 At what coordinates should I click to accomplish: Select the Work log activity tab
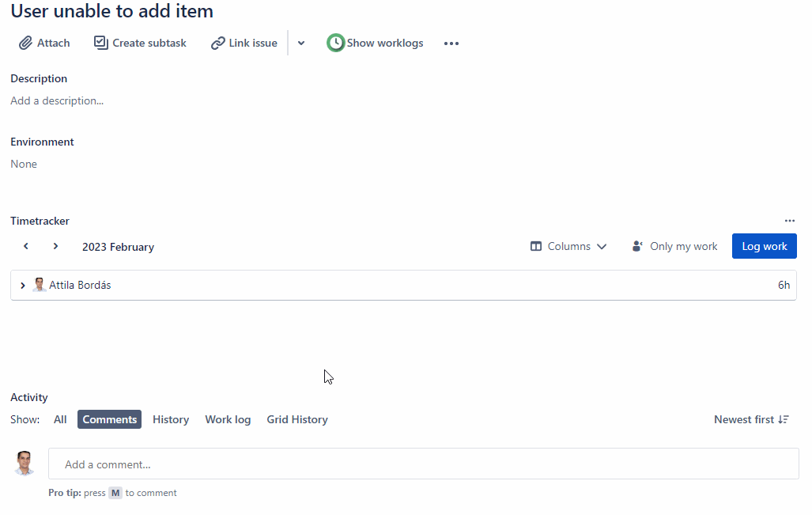click(228, 420)
